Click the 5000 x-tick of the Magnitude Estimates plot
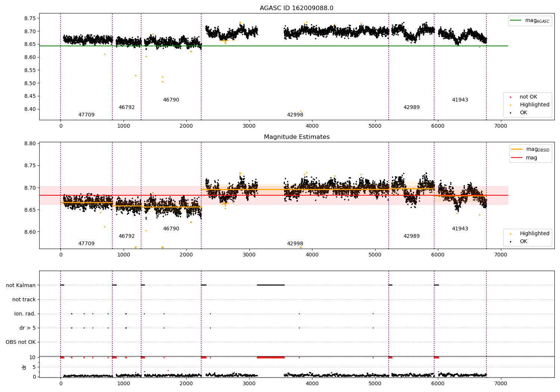This screenshot has height=392, width=560. click(375, 255)
